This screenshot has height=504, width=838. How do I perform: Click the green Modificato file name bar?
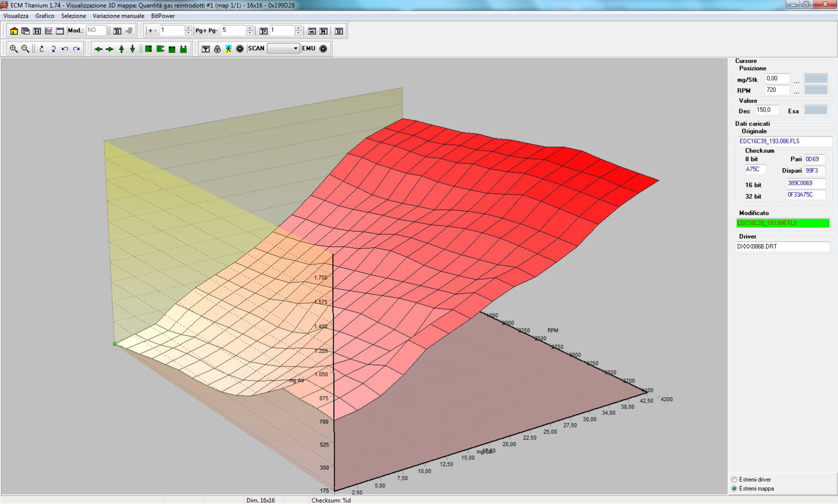(783, 223)
